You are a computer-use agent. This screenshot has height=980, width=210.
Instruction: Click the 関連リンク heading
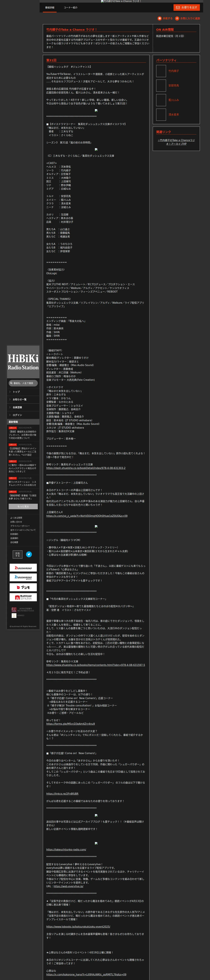pos(164,132)
